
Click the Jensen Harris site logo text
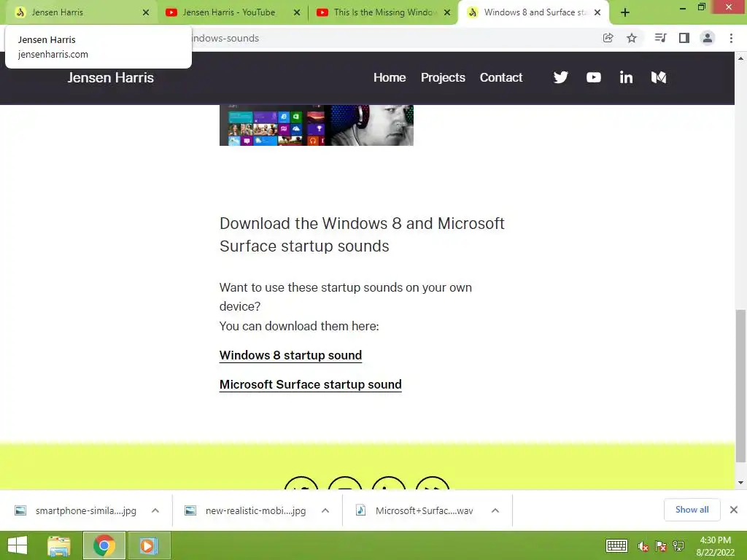coord(111,77)
